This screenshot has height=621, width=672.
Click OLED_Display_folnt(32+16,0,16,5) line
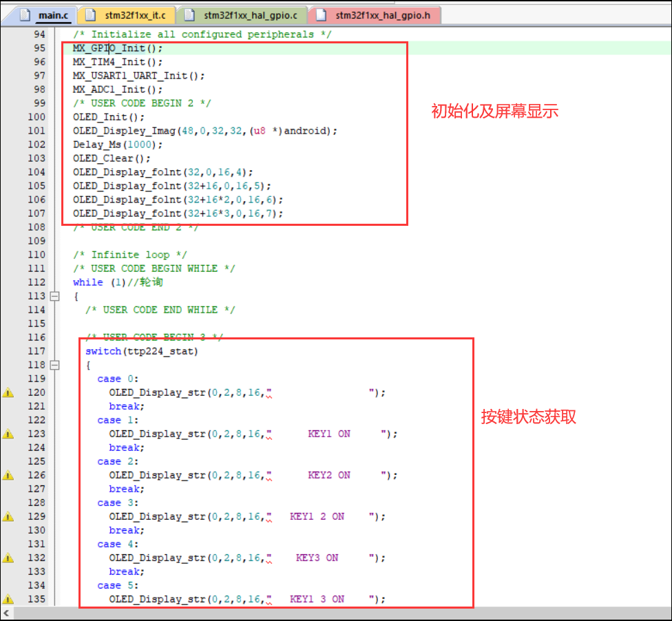172,186
